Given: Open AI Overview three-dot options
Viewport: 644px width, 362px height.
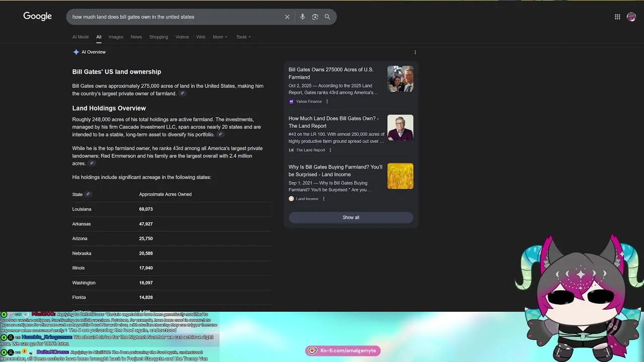Looking at the screenshot, I should (415, 52).
